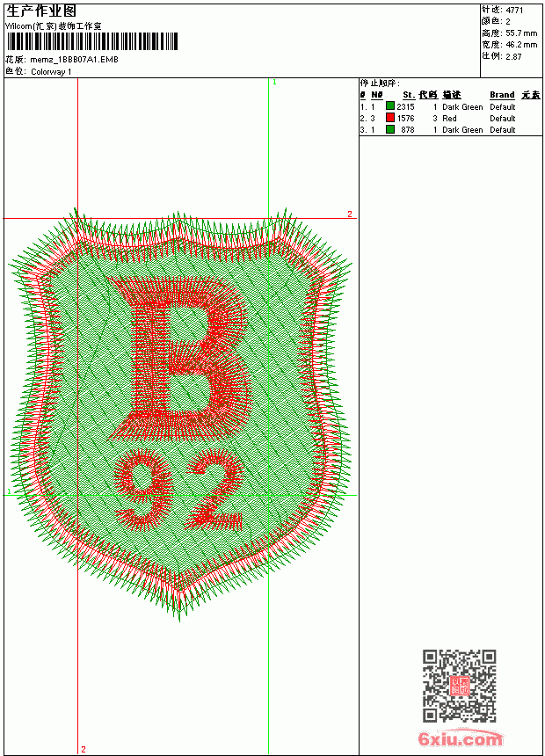Click the red stamp inside QR code

pos(459,686)
